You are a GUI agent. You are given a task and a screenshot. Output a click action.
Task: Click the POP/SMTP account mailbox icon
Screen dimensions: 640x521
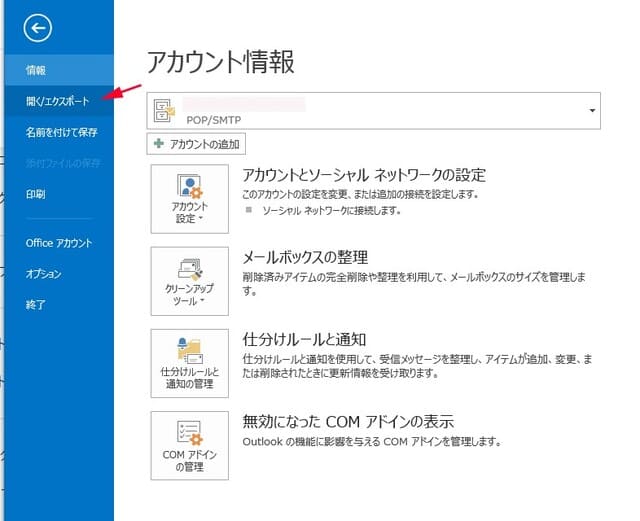166,112
